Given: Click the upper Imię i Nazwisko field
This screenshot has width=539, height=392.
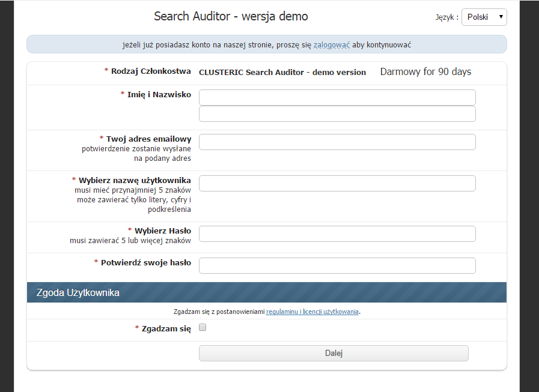Looking at the screenshot, I should tap(337, 97).
